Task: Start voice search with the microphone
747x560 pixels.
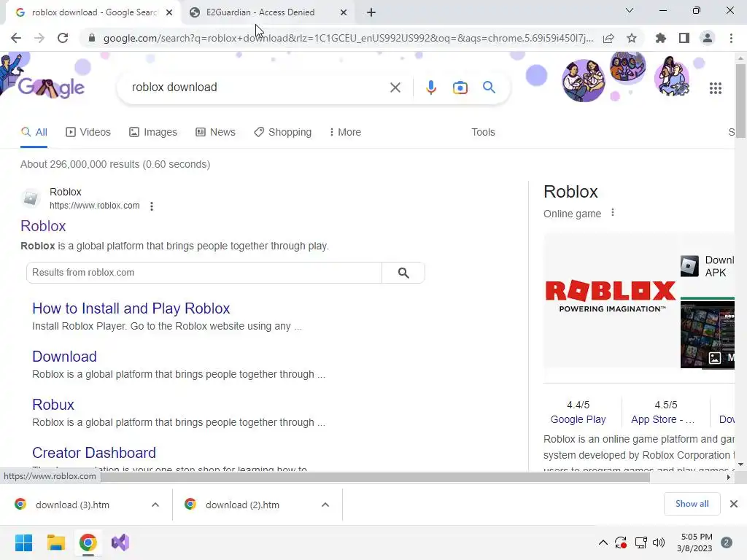Action: pos(430,87)
